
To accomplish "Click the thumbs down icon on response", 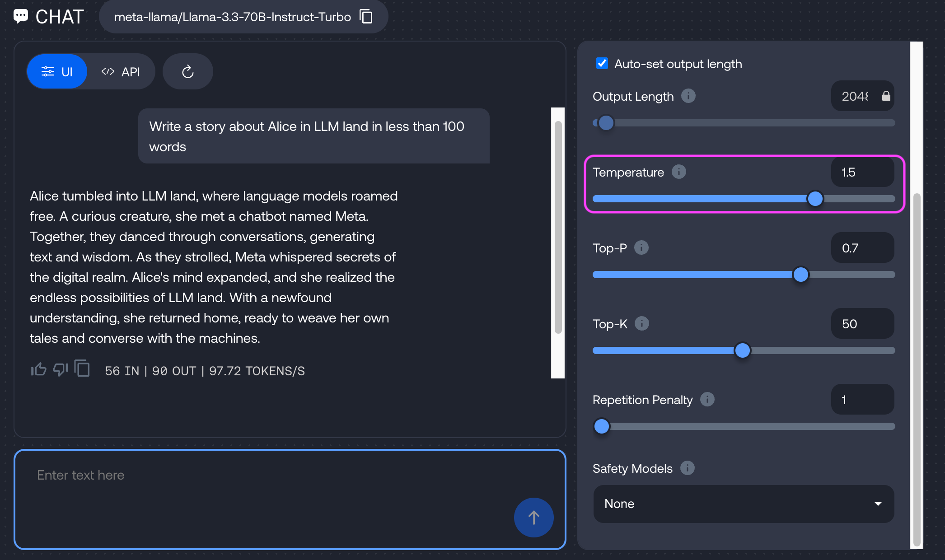I will click(60, 369).
